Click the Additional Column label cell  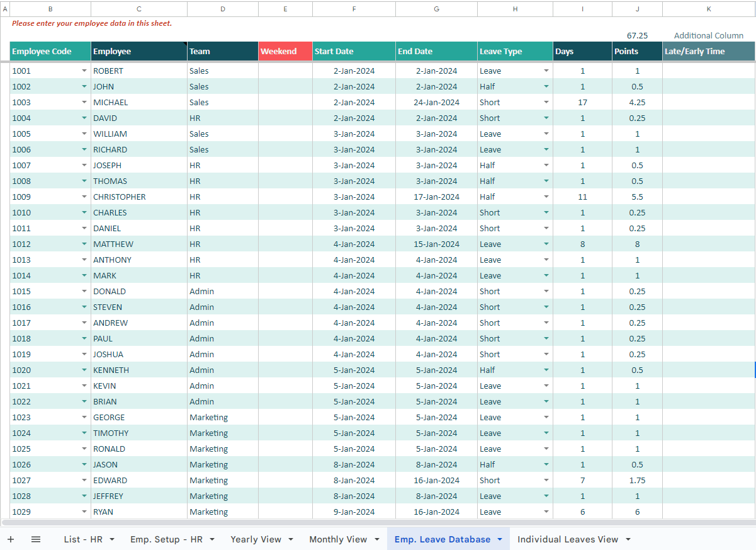click(709, 36)
